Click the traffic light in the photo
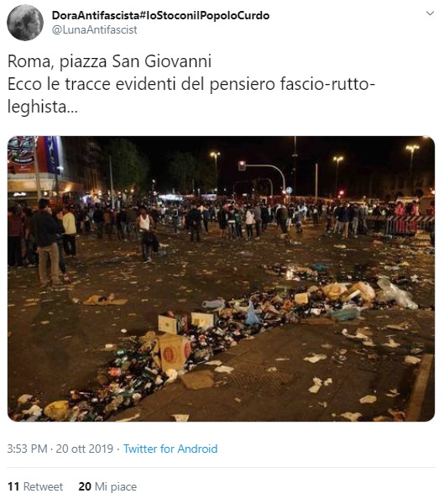Image resolution: width=444 pixels, height=504 pixels. [242, 165]
